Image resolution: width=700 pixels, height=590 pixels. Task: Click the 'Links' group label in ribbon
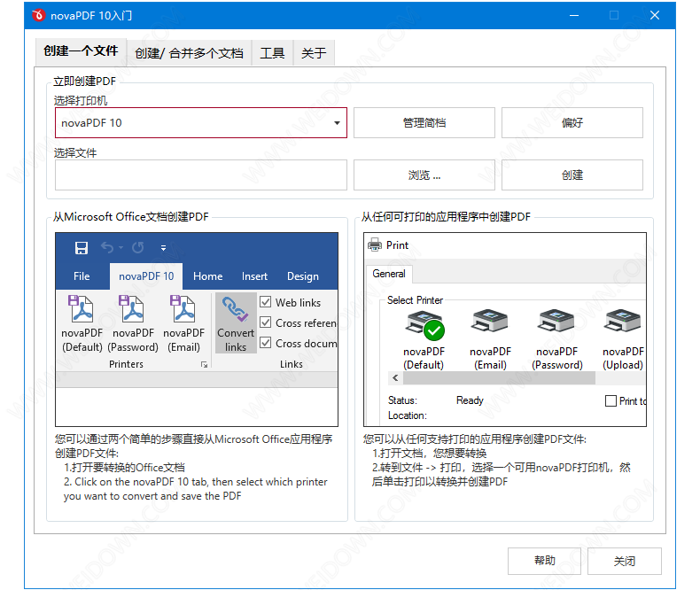[291, 364]
